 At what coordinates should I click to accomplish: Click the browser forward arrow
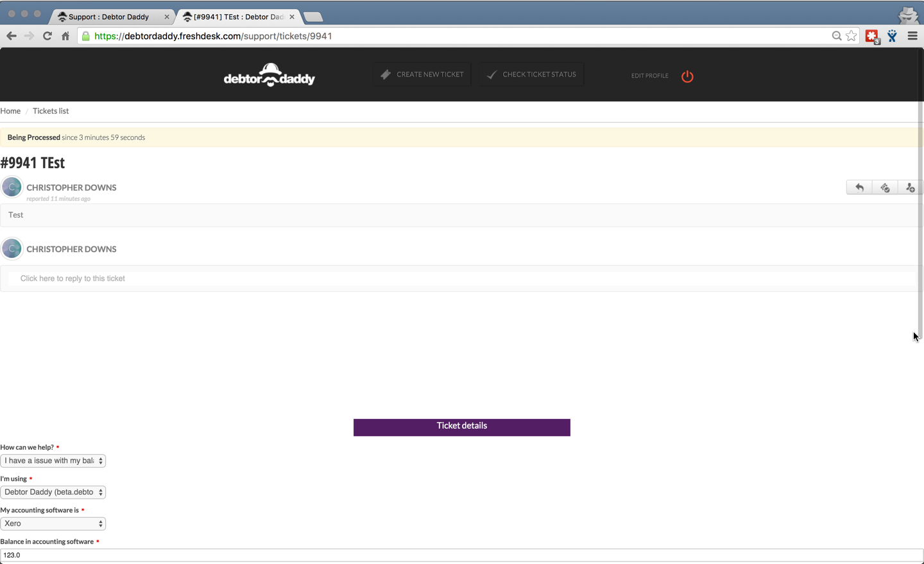click(29, 36)
